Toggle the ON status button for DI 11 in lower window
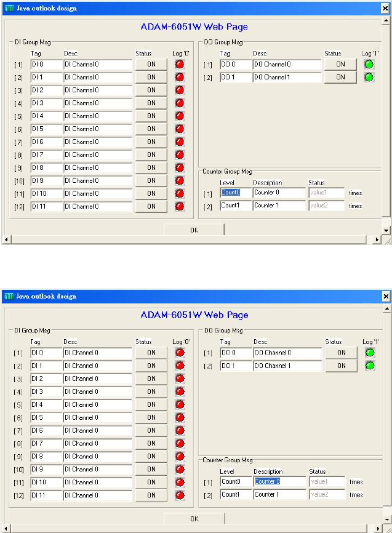392x533 pixels. 151,495
